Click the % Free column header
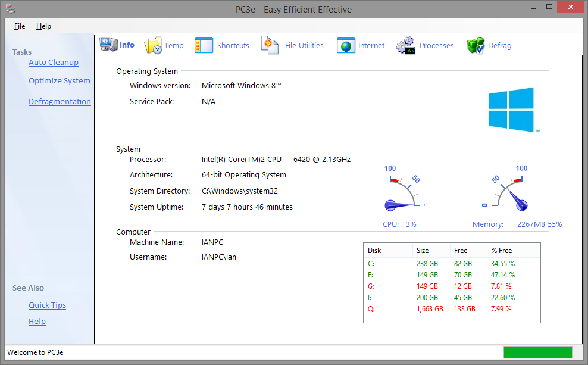588x365 pixels. [x=506, y=250]
